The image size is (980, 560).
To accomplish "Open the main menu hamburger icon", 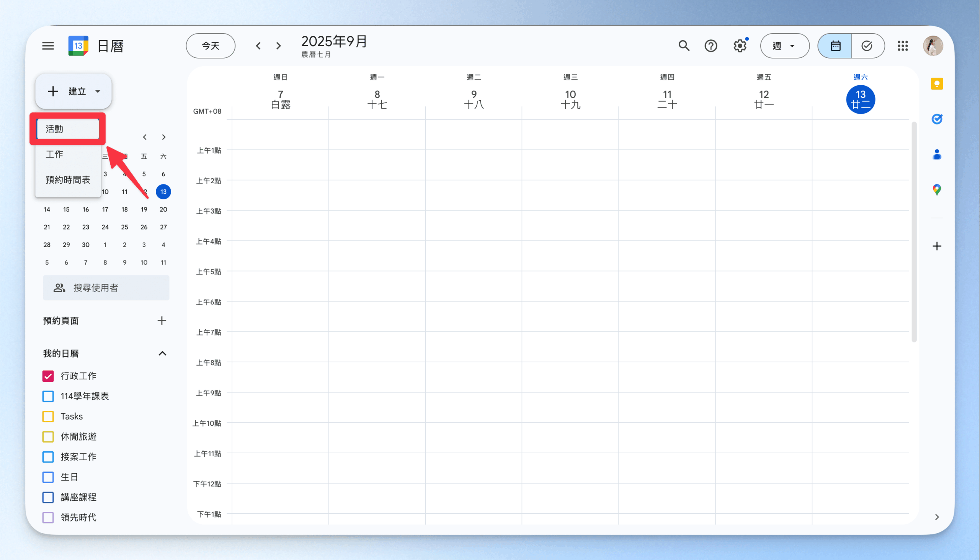I will coord(48,46).
